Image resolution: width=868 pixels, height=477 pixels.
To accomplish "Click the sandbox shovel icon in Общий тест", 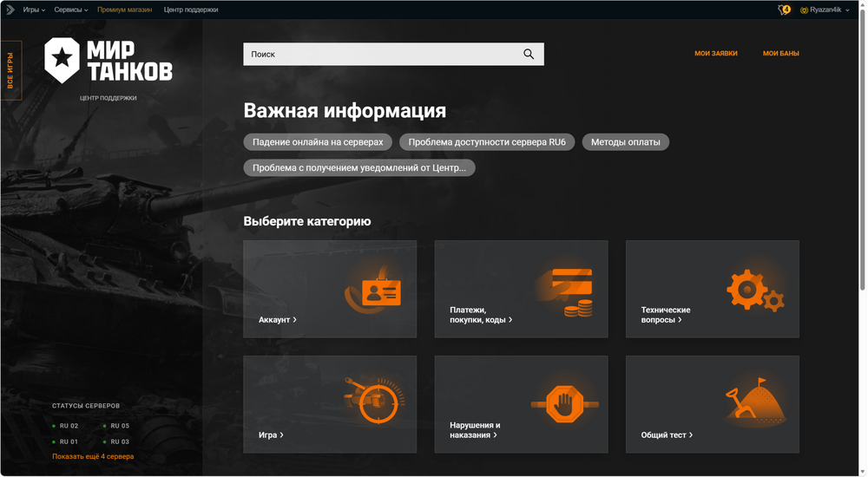I will [755, 402].
